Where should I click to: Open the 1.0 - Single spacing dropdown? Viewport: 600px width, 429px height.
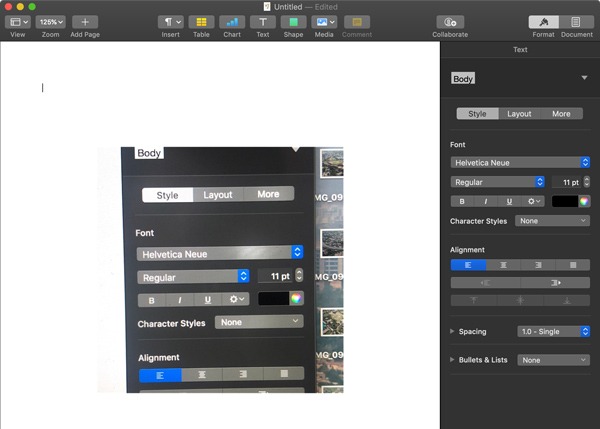(553, 331)
